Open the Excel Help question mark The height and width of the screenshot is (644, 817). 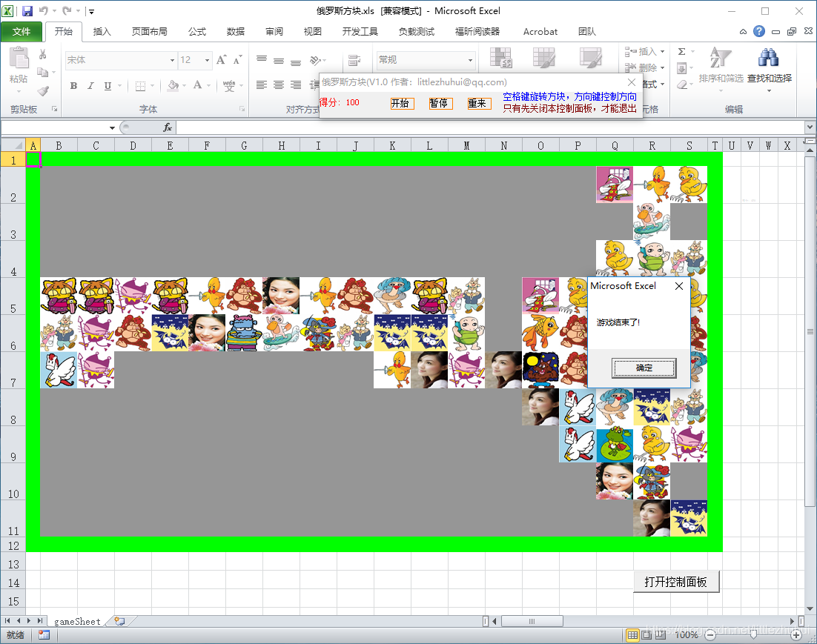pyautogui.click(x=759, y=31)
